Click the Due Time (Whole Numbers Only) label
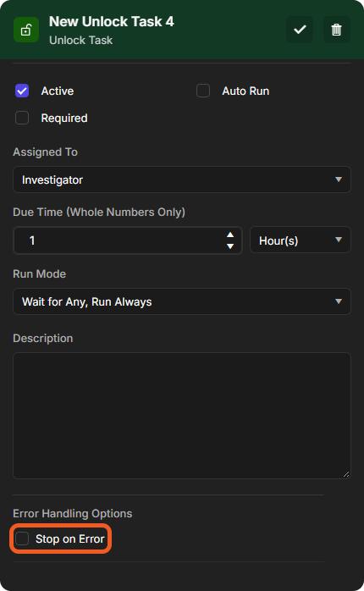Screen dimensions: 364x591 pyautogui.click(x=99, y=213)
